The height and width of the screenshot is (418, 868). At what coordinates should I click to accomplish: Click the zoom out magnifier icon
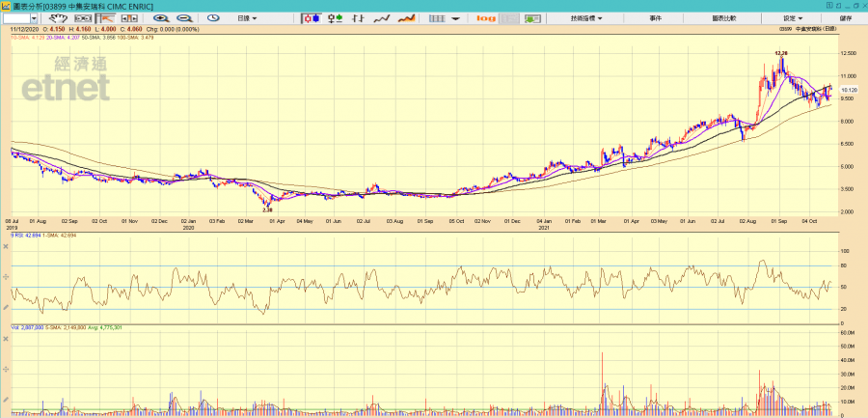coord(183,18)
